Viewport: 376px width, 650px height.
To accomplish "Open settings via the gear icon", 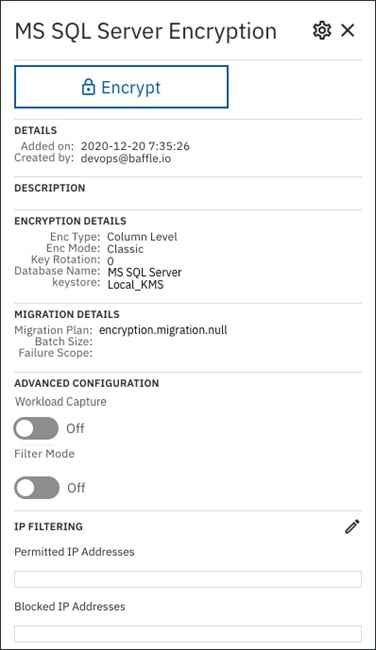I will click(x=322, y=30).
